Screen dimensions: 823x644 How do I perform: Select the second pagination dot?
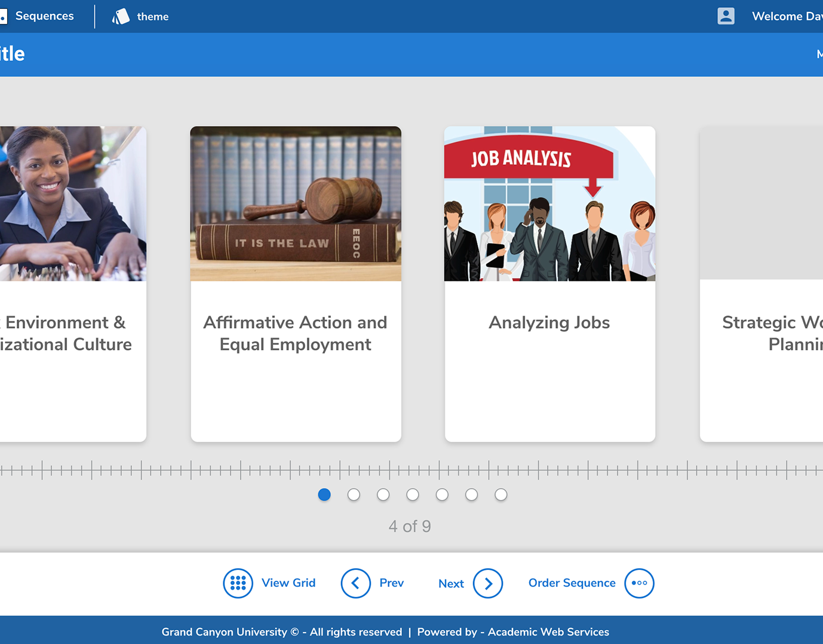354,495
